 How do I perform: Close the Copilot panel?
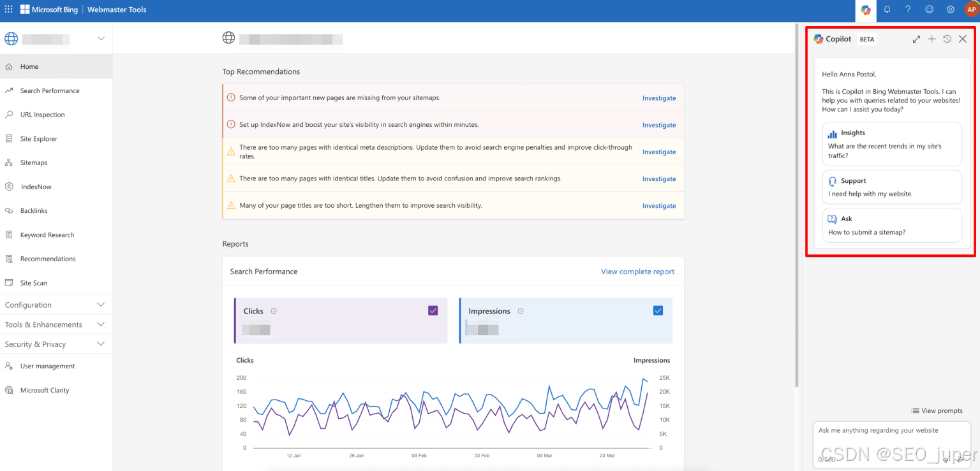[963, 39]
